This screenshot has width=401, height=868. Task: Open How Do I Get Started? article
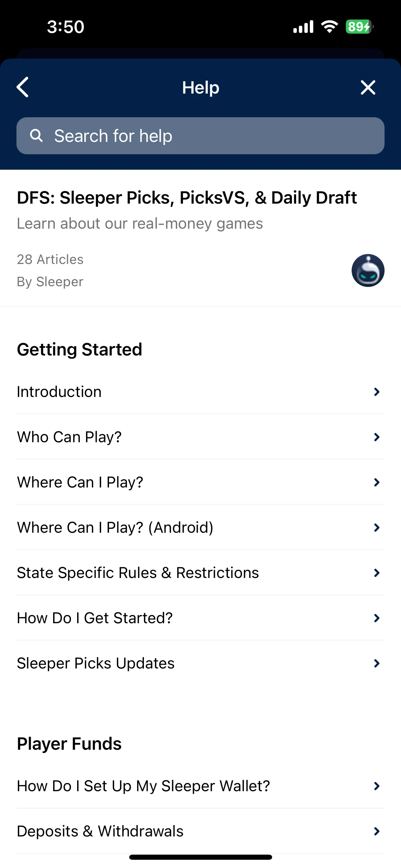click(200, 618)
